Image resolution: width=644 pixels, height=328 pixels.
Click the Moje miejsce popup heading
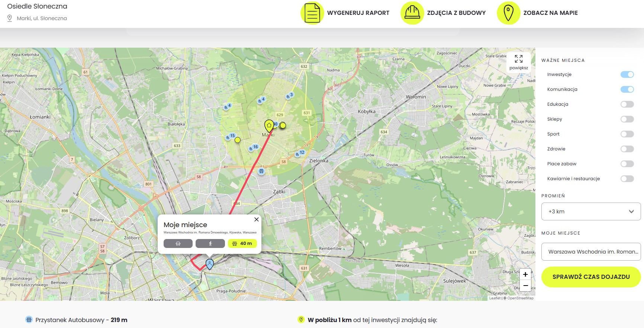tap(185, 225)
